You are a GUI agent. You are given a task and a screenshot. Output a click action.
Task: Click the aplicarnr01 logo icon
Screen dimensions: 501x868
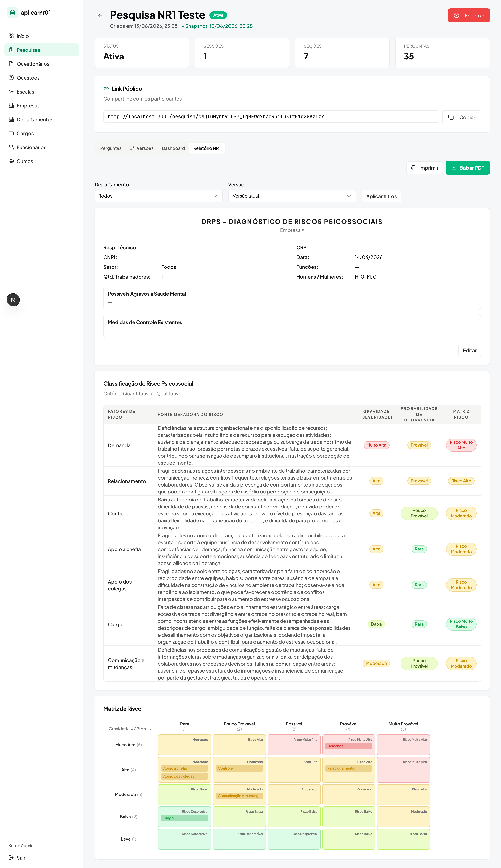(x=12, y=13)
